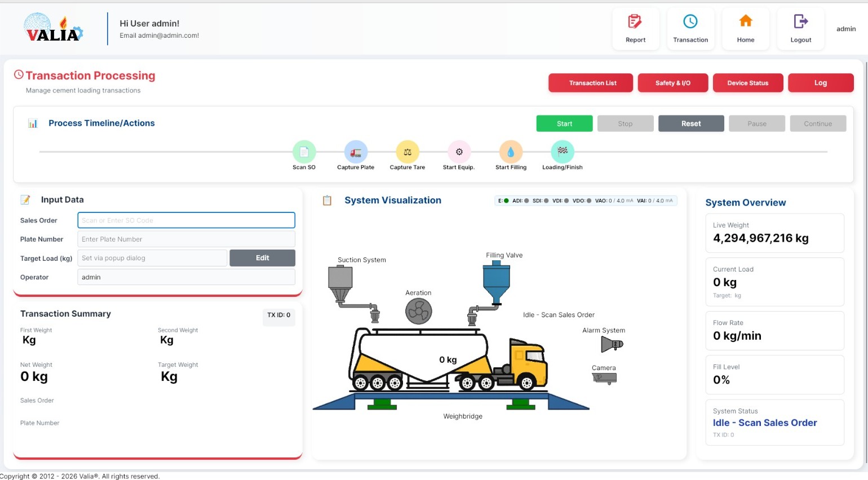Click the Fill Level 0% value
Screen dimensions: 868x480
721,380
